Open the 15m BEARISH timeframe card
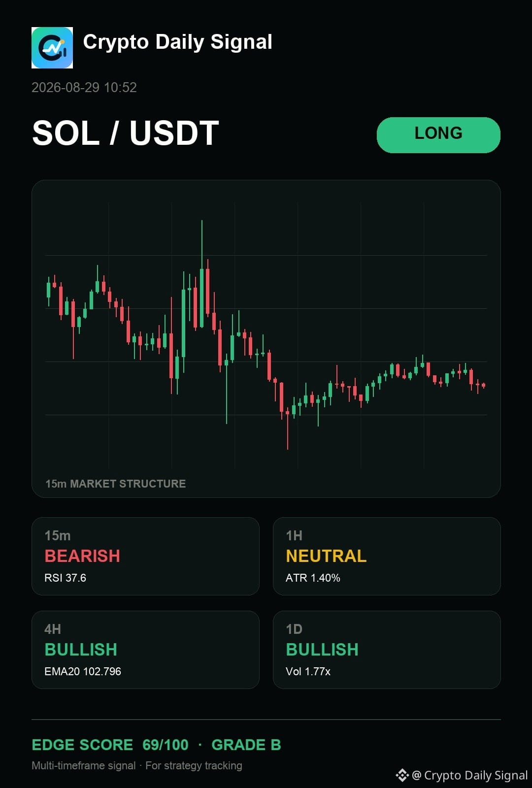 coord(145,556)
